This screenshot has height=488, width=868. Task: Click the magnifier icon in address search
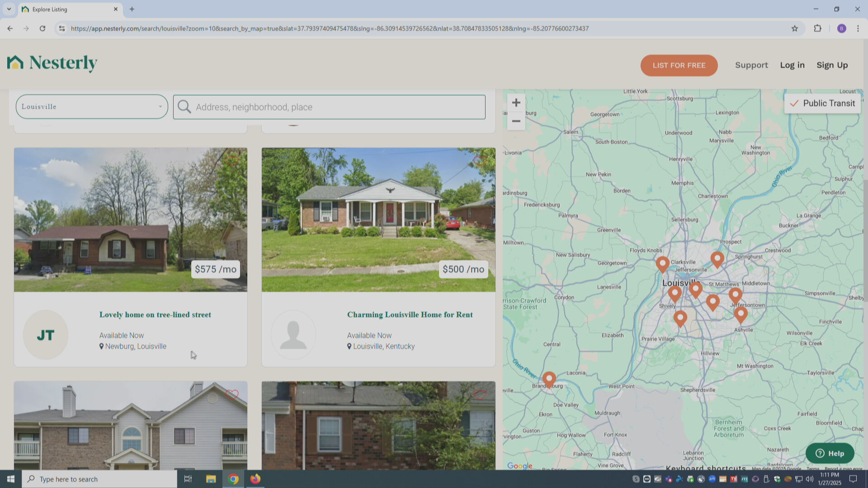[184, 107]
